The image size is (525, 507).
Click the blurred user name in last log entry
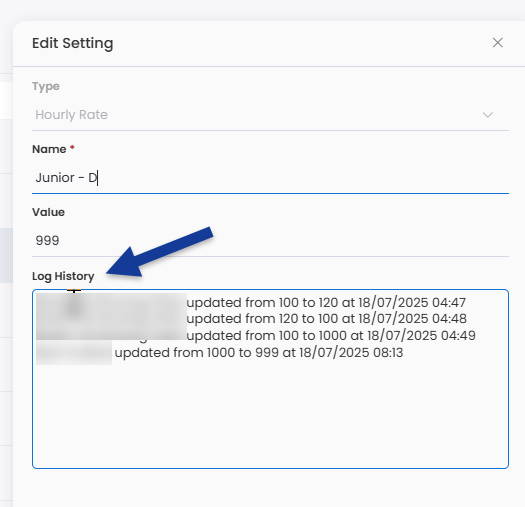pos(74,353)
